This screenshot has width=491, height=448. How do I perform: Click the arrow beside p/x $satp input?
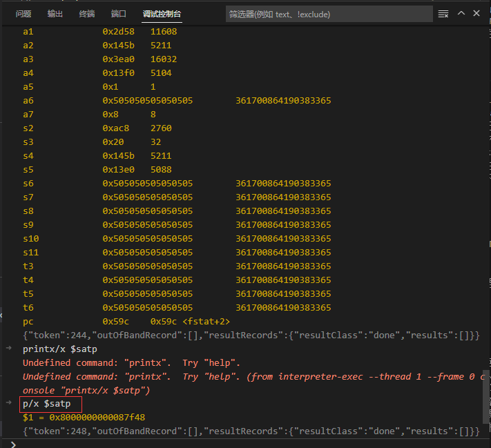(x=9, y=403)
